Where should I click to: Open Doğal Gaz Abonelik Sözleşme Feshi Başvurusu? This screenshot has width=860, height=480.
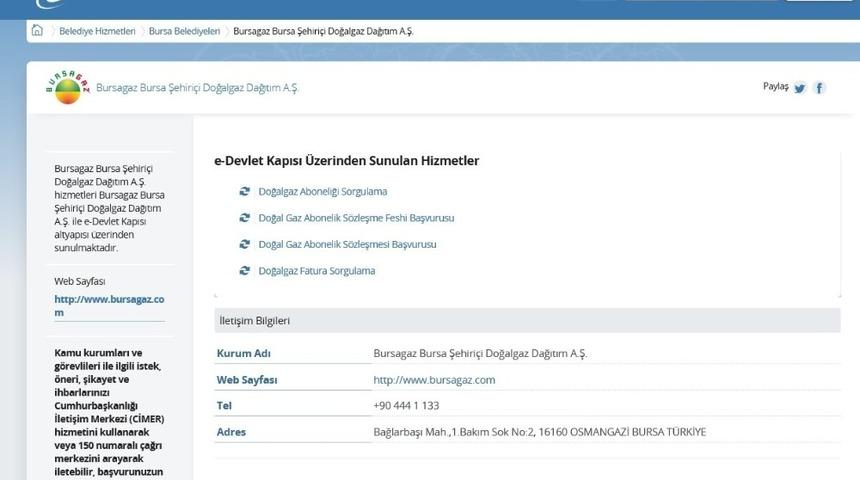[x=356, y=218]
